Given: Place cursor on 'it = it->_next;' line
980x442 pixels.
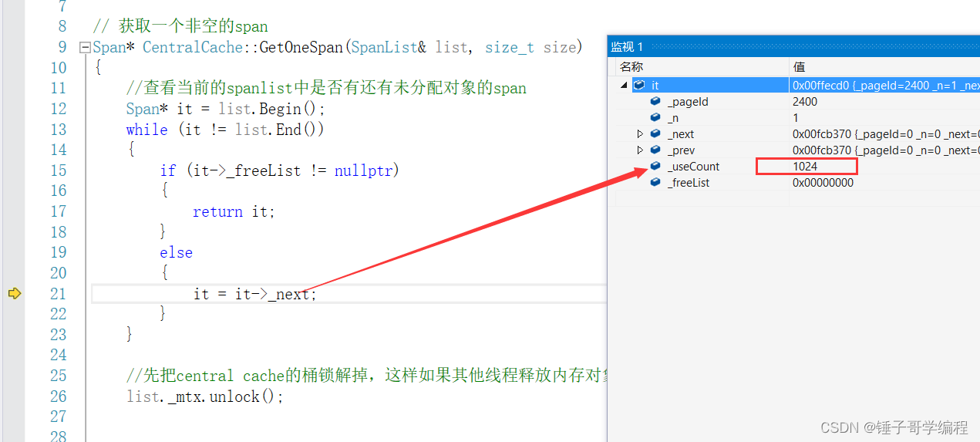Looking at the screenshot, I should (254, 294).
